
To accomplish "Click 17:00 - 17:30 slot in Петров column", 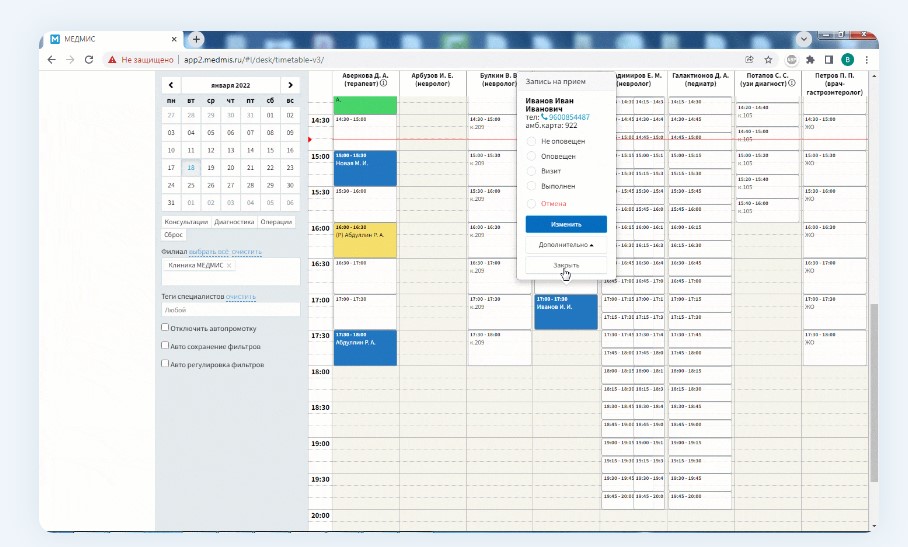I will (834, 312).
